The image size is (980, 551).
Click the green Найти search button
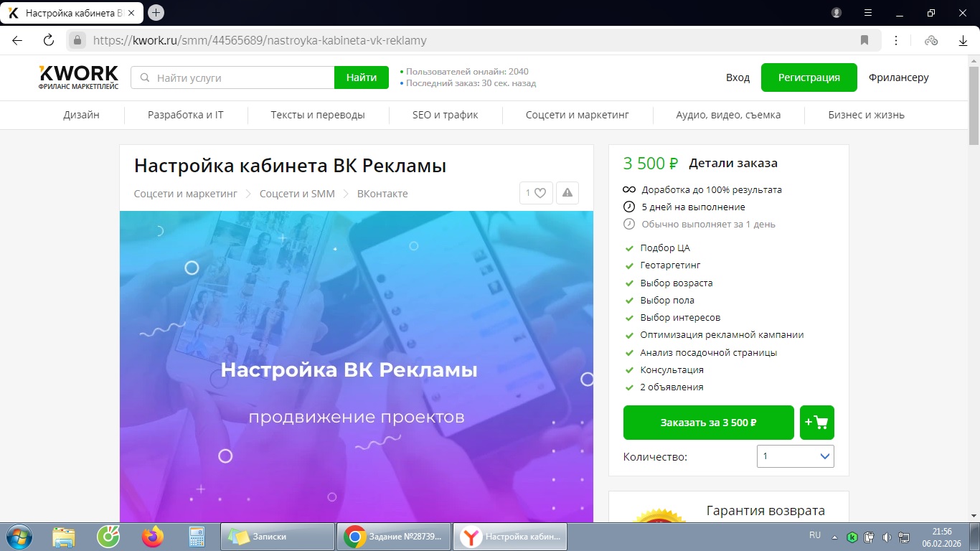[362, 77]
